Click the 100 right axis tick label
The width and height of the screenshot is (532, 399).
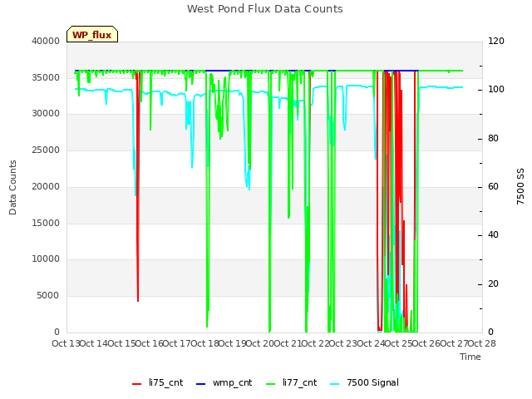pos(496,89)
